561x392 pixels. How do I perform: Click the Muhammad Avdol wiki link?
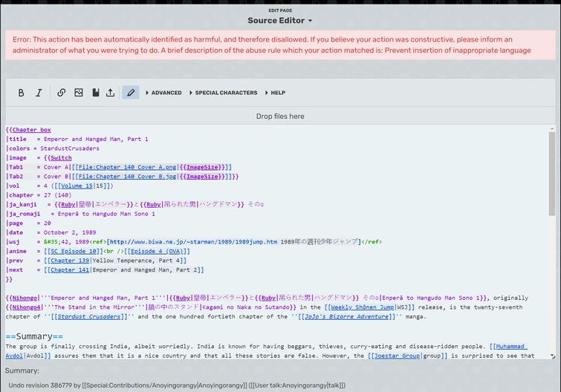coord(512,346)
